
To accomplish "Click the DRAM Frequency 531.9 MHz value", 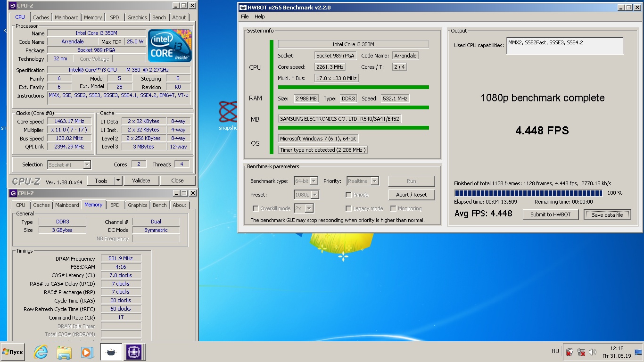I will click(121, 258).
